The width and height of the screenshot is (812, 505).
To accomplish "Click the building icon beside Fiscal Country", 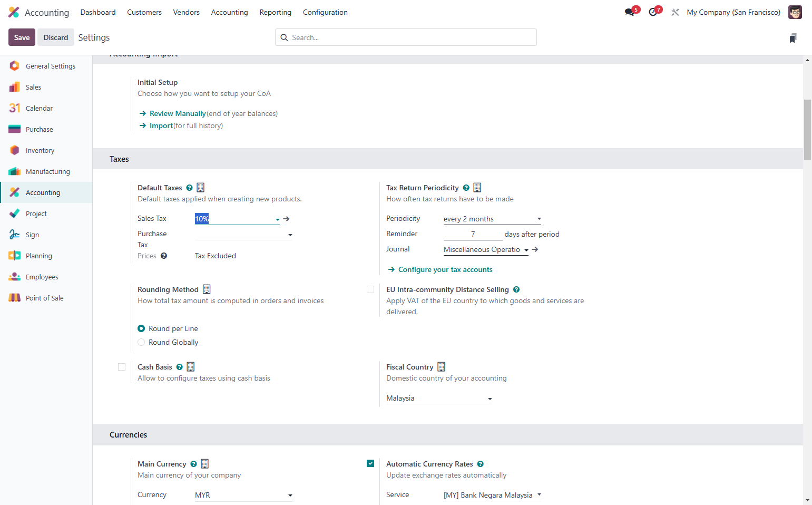I will pyautogui.click(x=442, y=367).
